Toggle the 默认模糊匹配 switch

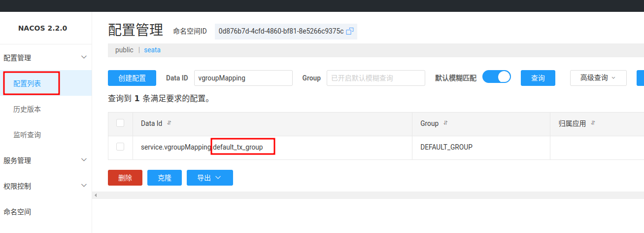497,77
